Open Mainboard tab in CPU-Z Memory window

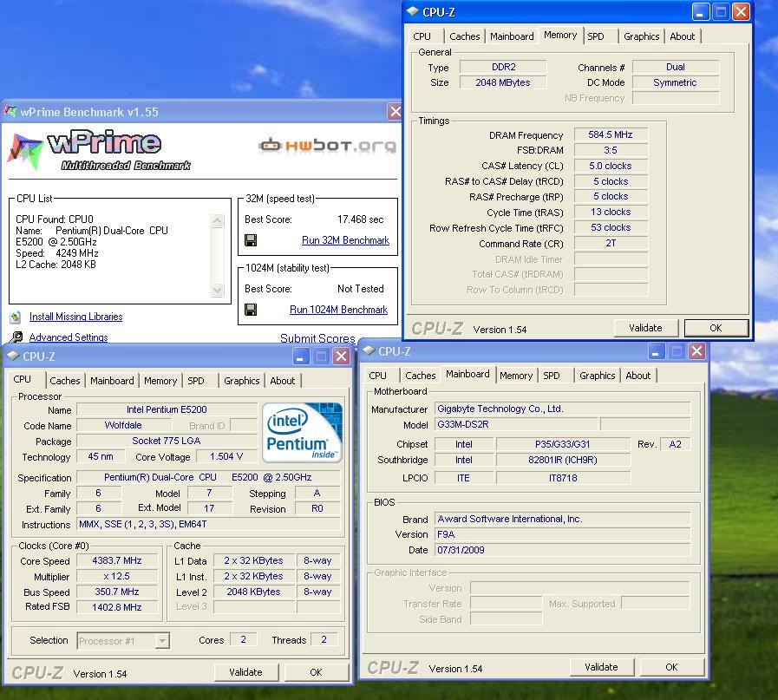coord(512,36)
